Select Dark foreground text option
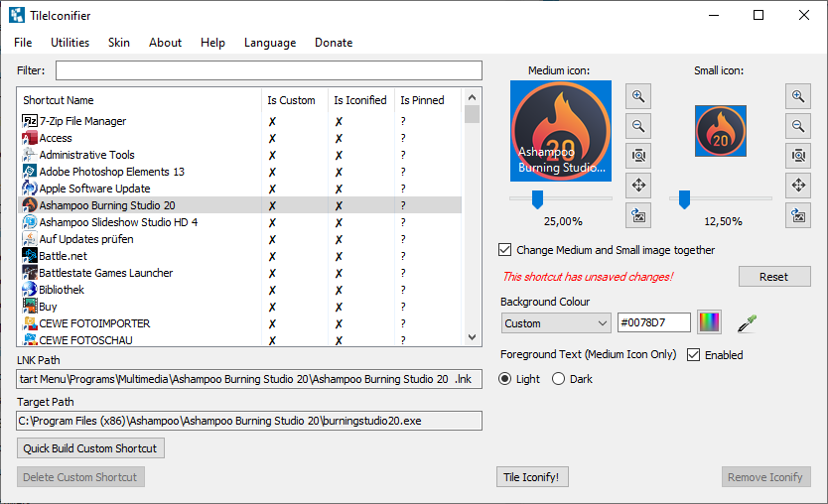Viewport: 828px width, 504px height. point(558,379)
